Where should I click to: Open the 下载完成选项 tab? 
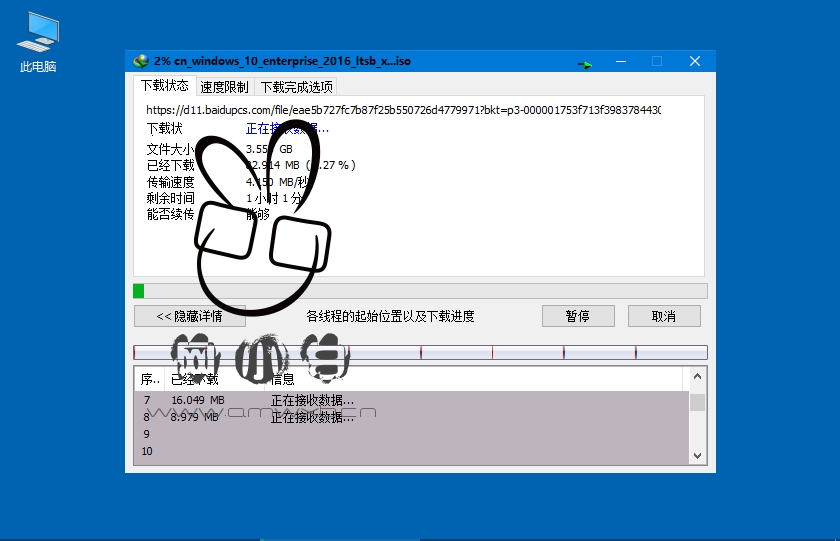click(x=296, y=87)
